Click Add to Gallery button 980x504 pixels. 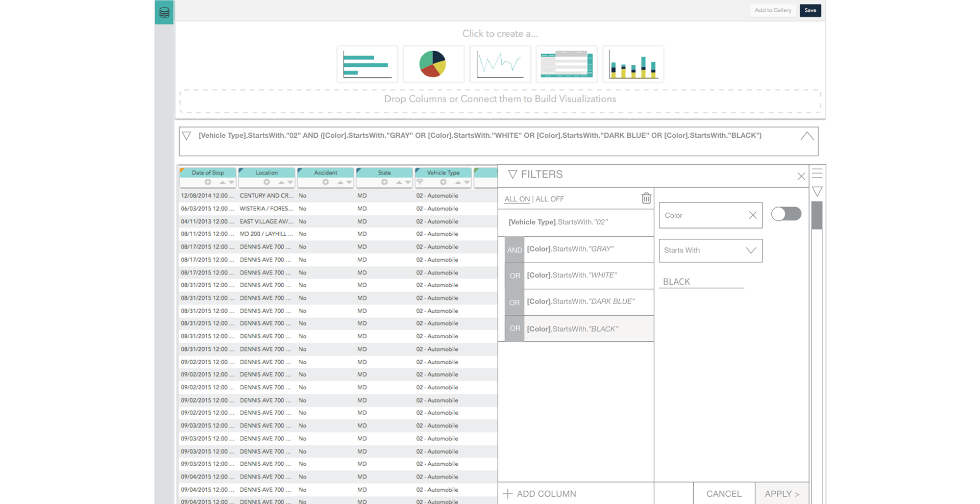point(773,10)
